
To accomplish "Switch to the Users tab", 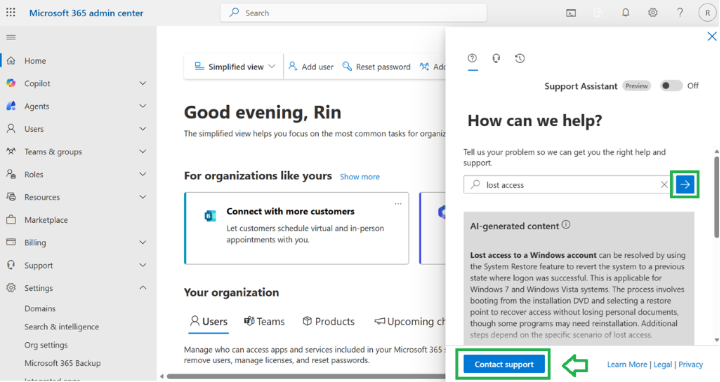I will point(209,321).
